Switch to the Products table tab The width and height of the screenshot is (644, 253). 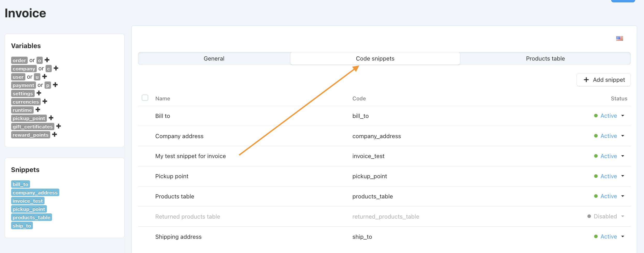(x=545, y=58)
